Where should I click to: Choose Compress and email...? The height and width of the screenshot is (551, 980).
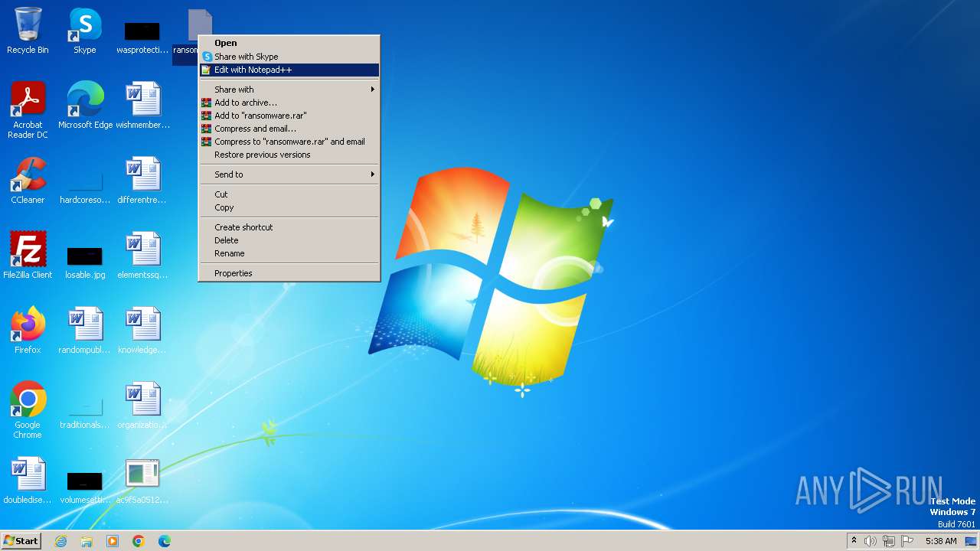(289, 129)
